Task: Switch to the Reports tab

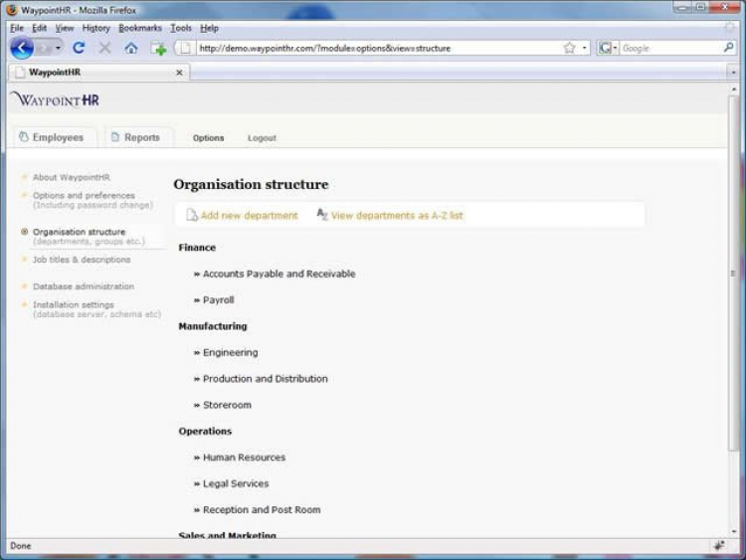Action: (x=137, y=137)
